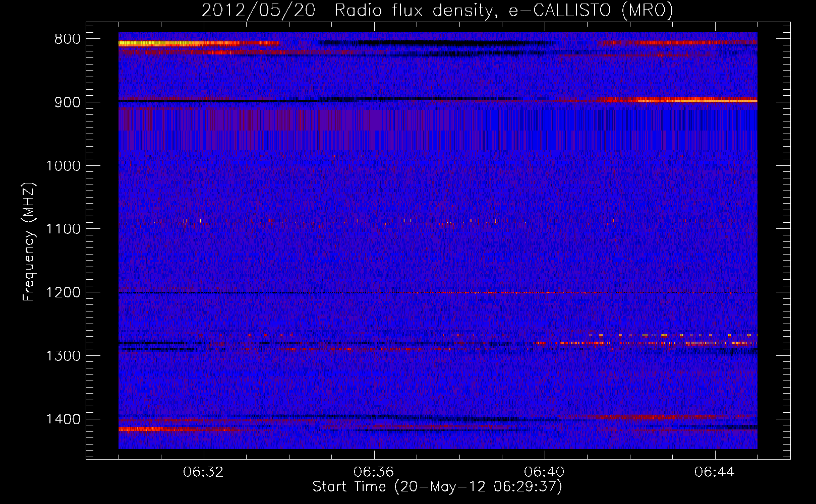Select the 800 frequency tick label
The image size is (816, 504).
[68, 39]
